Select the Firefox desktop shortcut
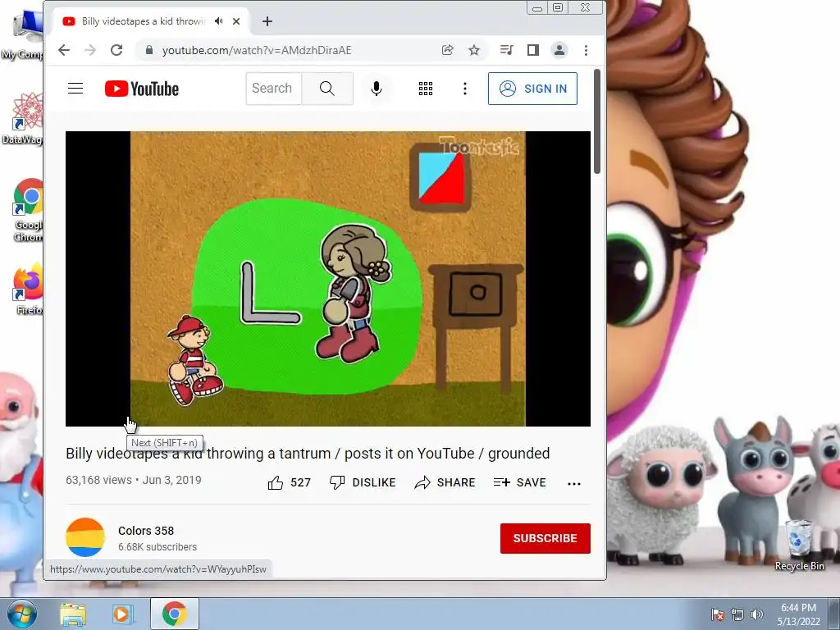The image size is (840, 630). pyautogui.click(x=29, y=290)
